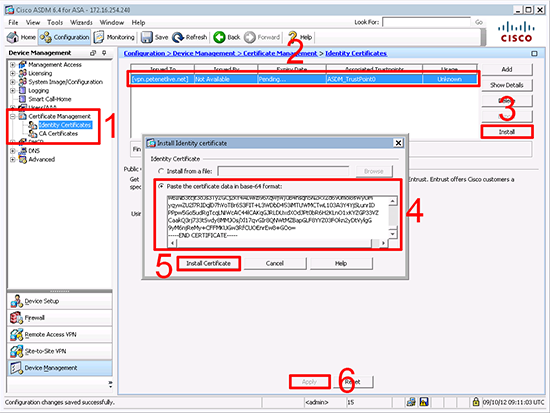Expand the Logging tree node

tap(13, 90)
